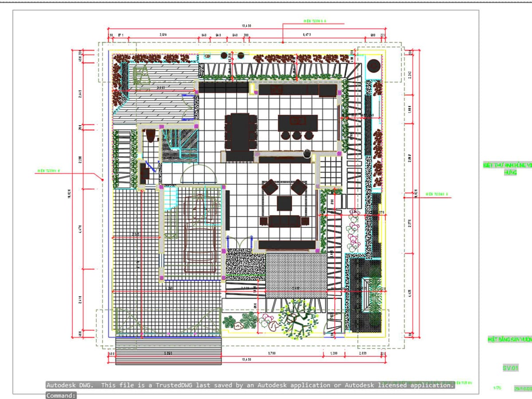The image size is (532, 399).
Task: Select the top 13,450 overall dimension text
Action: point(247,26)
